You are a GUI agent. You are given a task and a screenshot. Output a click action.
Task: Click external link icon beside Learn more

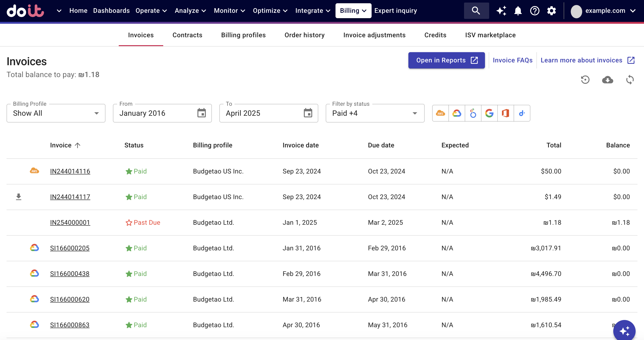click(631, 60)
